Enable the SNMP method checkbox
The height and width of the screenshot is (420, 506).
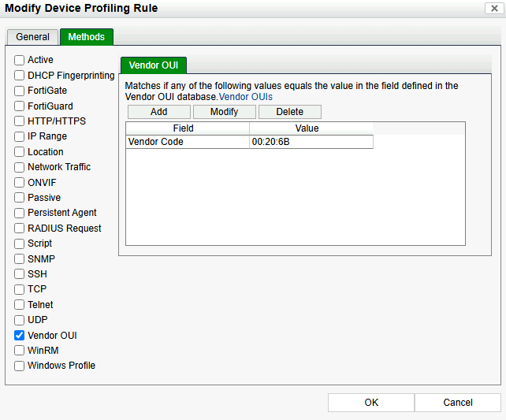click(20, 259)
